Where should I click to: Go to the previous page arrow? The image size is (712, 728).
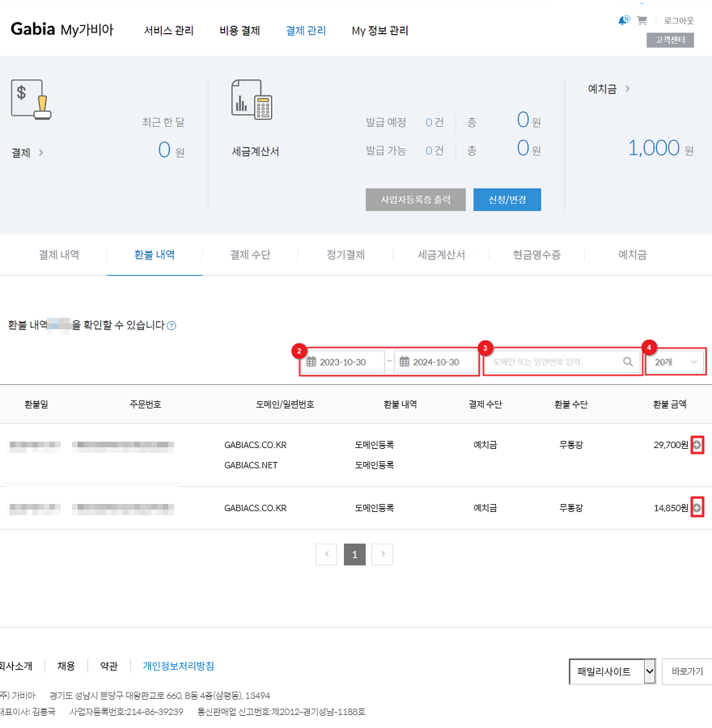pos(327,554)
